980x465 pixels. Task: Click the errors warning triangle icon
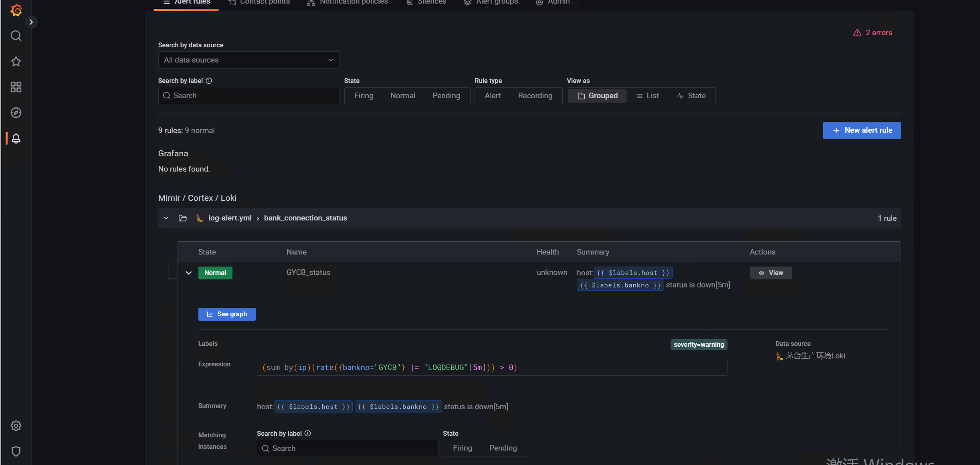[857, 33]
